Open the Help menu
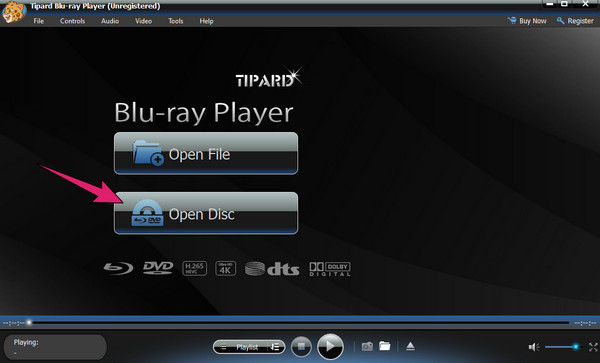The image size is (600, 363). 206,21
